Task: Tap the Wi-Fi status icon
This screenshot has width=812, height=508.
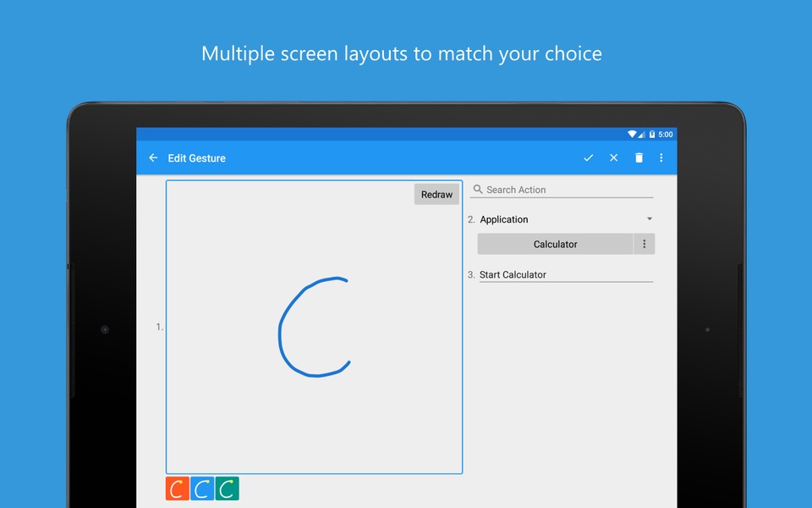Action: point(632,135)
